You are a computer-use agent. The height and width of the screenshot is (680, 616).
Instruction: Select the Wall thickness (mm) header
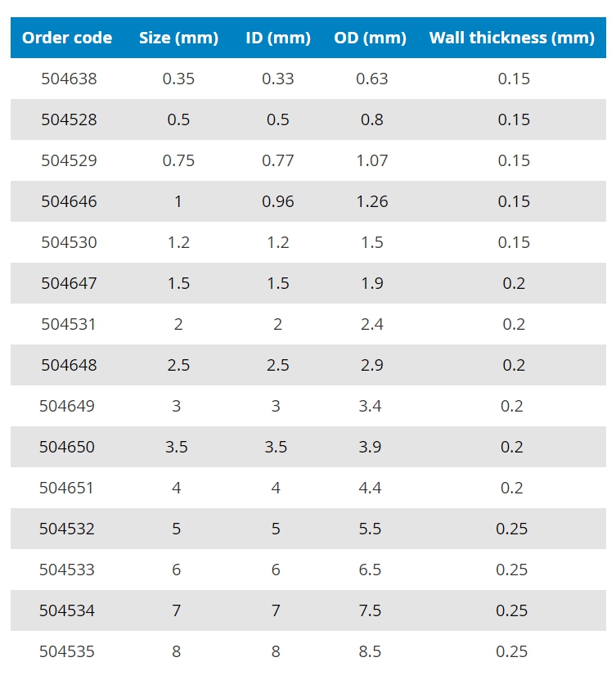tap(512, 38)
